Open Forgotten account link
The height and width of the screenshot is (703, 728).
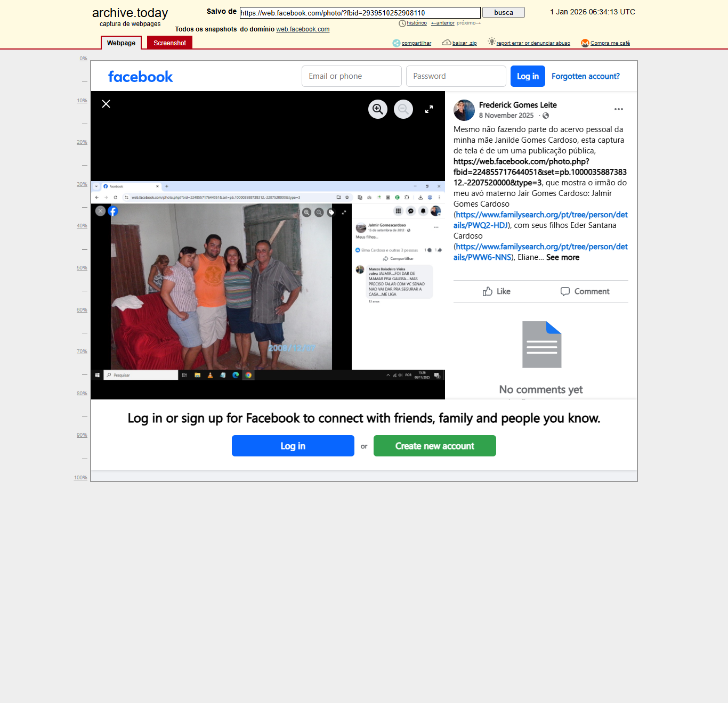pyautogui.click(x=586, y=76)
